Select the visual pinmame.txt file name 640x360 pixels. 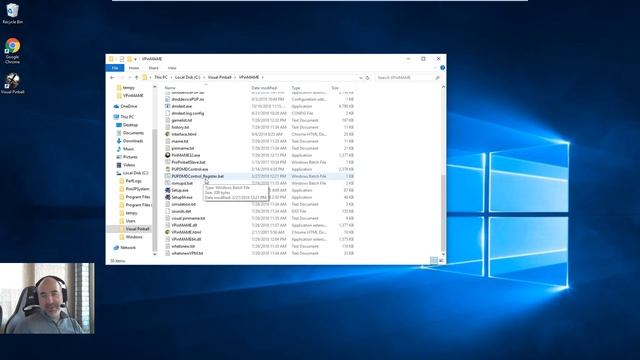pyautogui.click(x=188, y=218)
